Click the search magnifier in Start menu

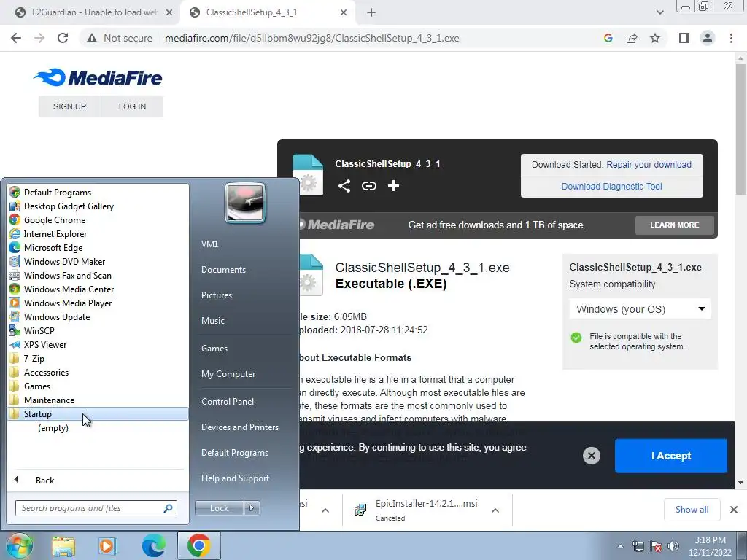pyautogui.click(x=168, y=508)
